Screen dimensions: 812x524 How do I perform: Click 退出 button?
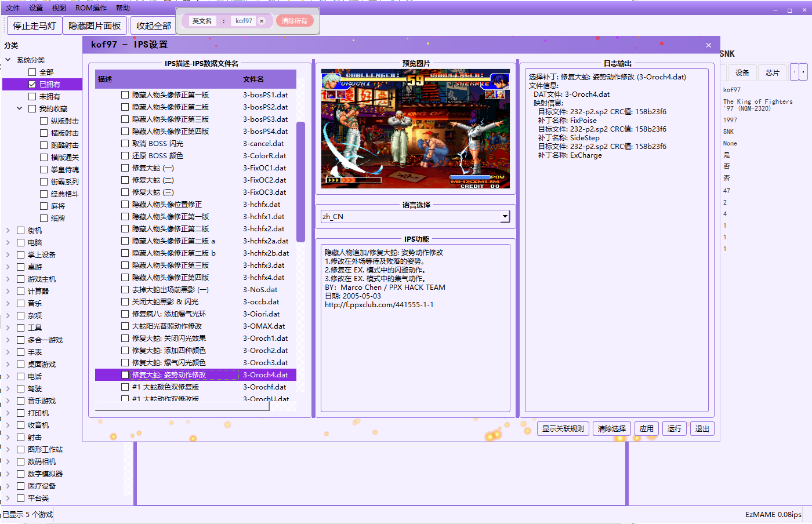coord(702,428)
